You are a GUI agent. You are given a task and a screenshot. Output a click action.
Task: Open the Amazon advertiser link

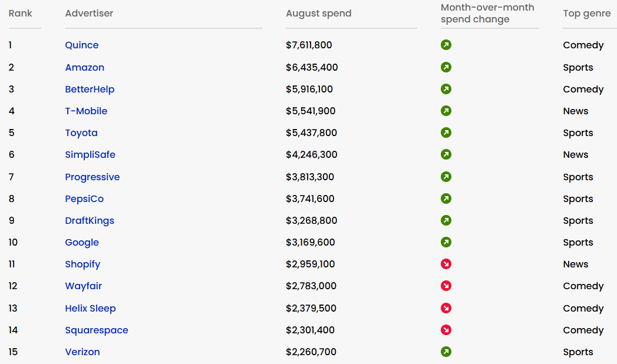click(x=85, y=67)
